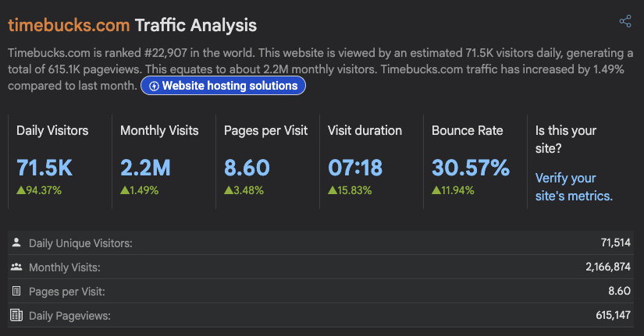The width and height of the screenshot is (644, 336).
Task: Click the 615,147 daily pageviews value
Action: (x=613, y=316)
